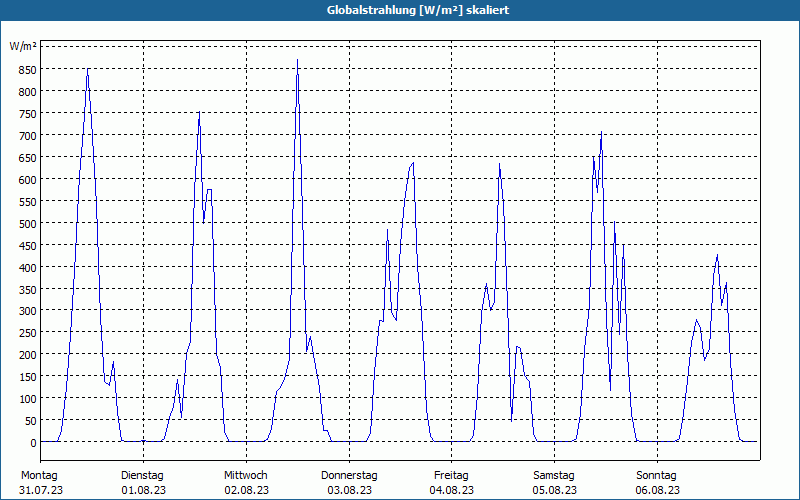Click the 800 y-axis value

click(27, 92)
